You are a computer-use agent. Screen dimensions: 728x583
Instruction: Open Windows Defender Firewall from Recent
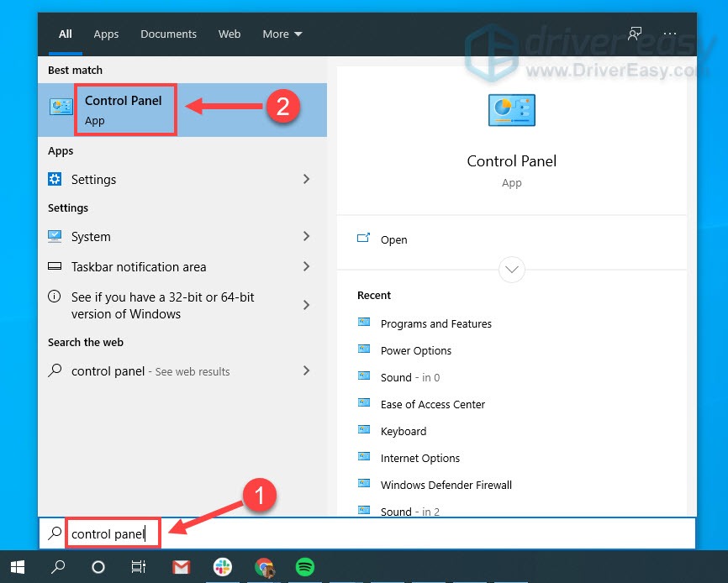click(x=446, y=485)
